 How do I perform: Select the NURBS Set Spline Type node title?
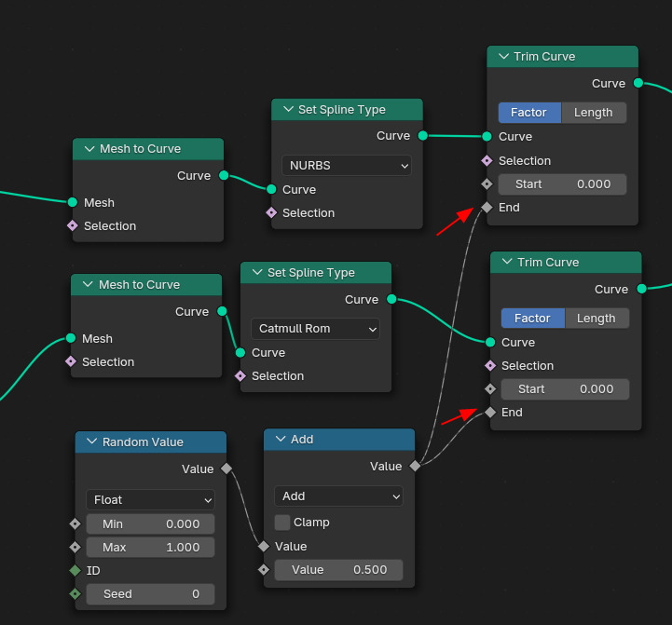point(341,110)
